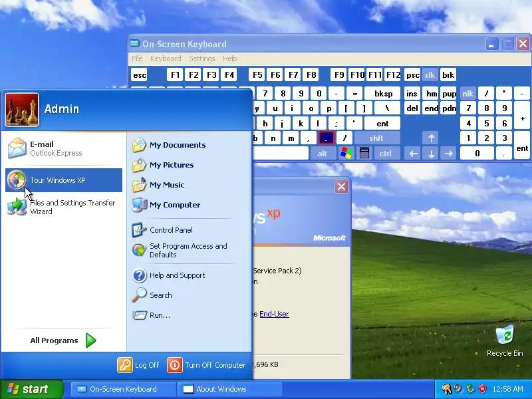Screen dimensions: 532x399
Task: Toggle the right ctrl key
Action: (x=386, y=154)
